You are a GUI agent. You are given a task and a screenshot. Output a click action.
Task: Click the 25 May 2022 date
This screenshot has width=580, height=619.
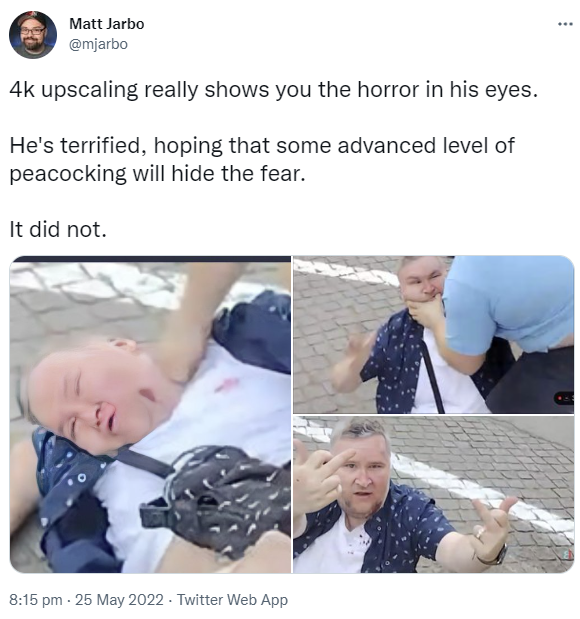point(119,600)
